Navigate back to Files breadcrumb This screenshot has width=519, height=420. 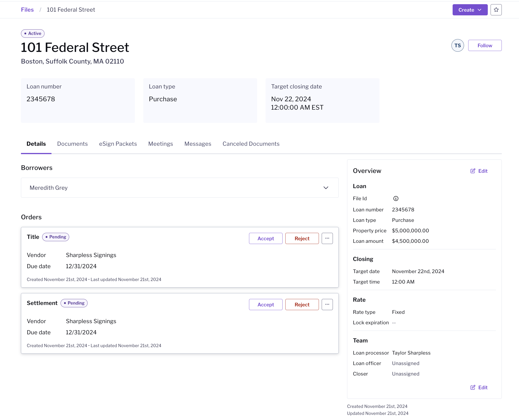(x=27, y=10)
